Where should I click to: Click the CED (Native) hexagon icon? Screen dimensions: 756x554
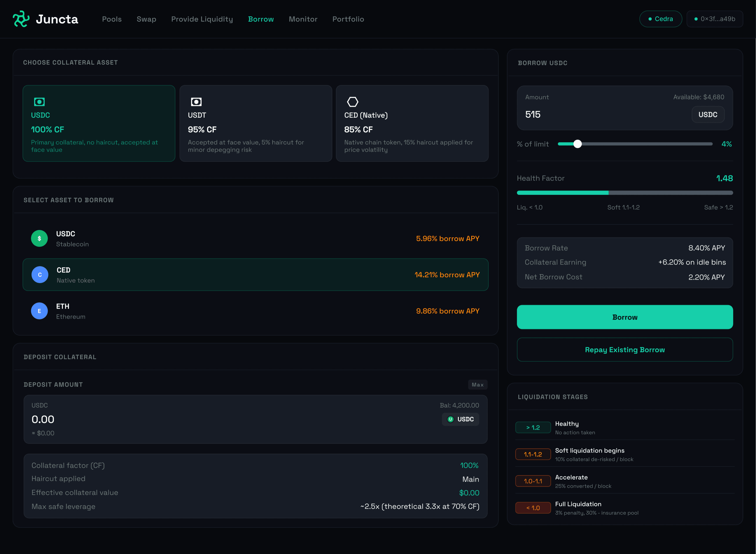pos(353,102)
